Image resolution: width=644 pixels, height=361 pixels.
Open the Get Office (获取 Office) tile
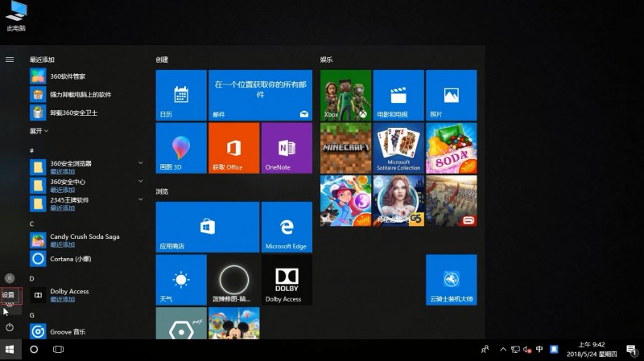[x=233, y=148]
